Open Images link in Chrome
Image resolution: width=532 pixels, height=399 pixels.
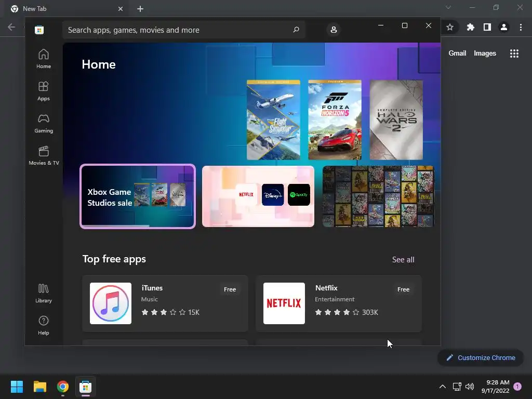coord(485,54)
